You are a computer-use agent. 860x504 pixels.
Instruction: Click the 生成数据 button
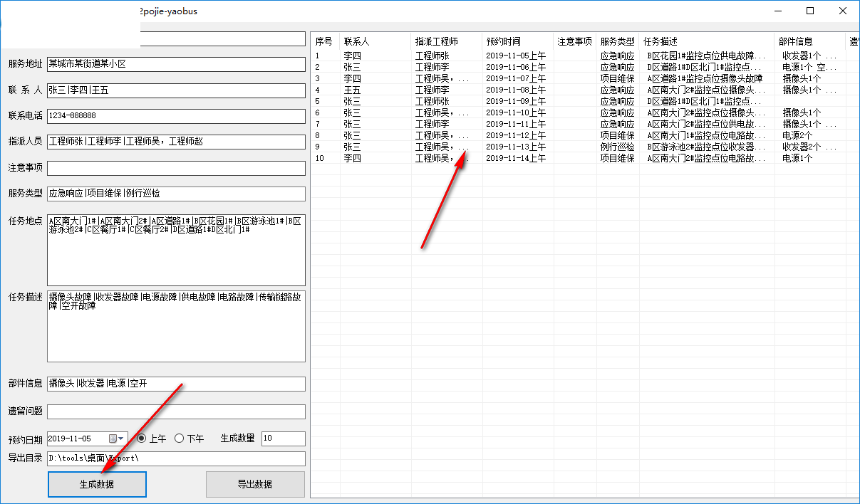[x=97, y=484]
